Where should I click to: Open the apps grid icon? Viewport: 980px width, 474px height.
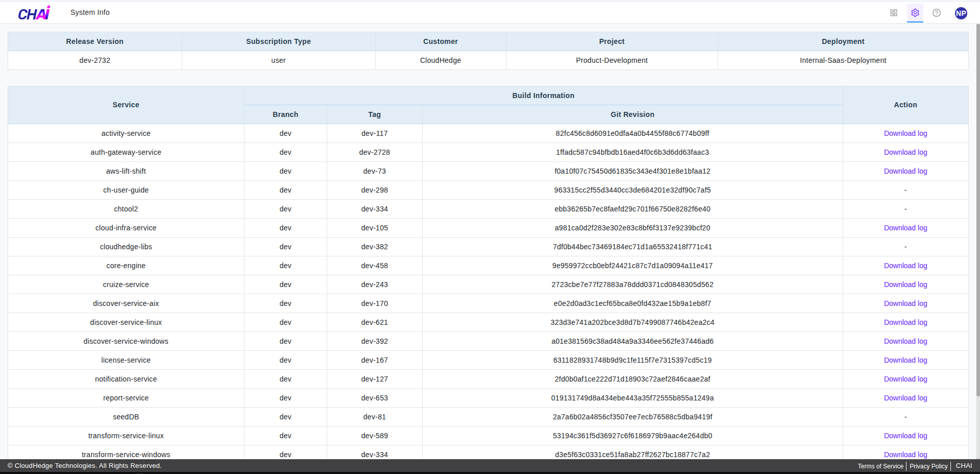tap(894, 13)
